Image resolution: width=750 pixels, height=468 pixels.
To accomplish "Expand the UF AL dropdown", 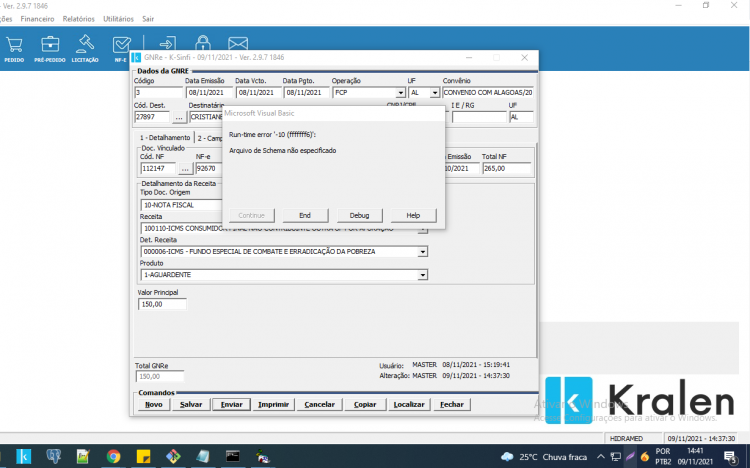I will (435, 93).
